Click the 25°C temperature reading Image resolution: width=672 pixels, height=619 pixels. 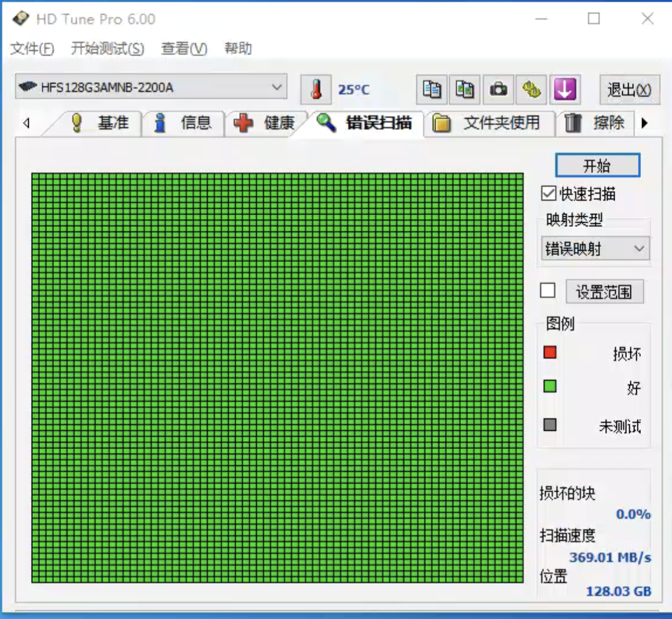(354, 90)
